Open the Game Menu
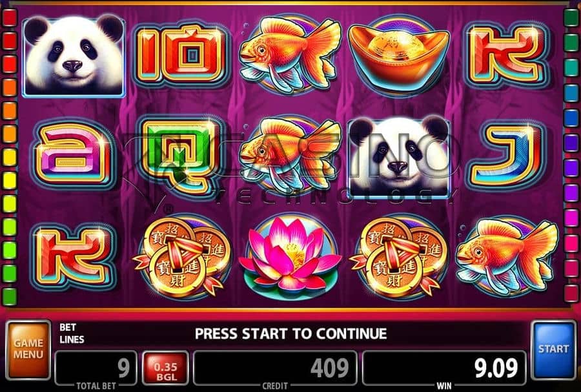 click(28, 349)
